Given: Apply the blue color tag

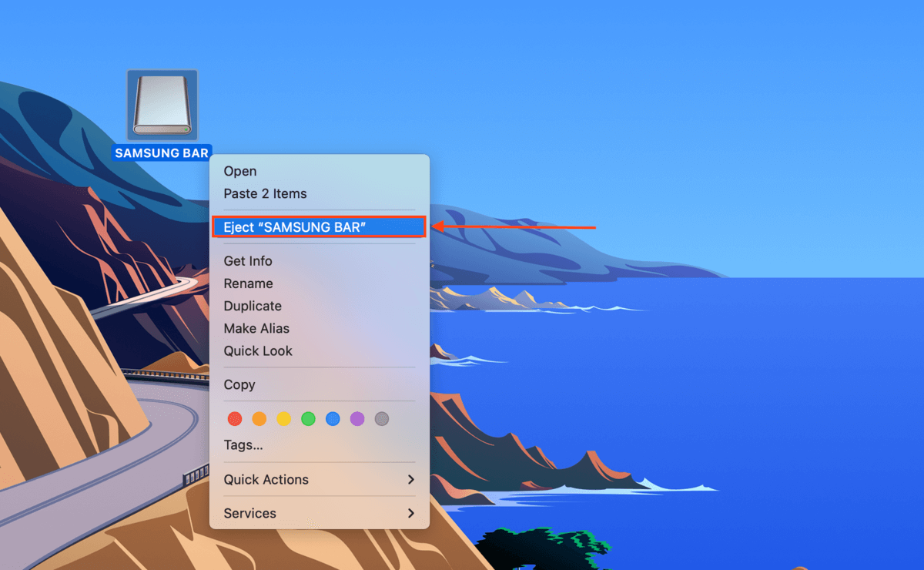Looking at the screenshot, I should point(333,419).
